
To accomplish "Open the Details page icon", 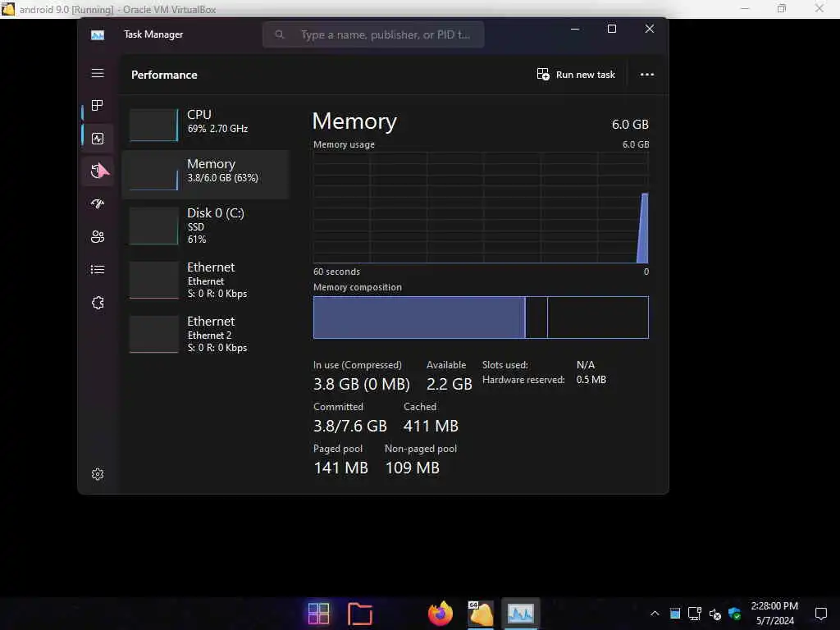I will click(98, 269).
